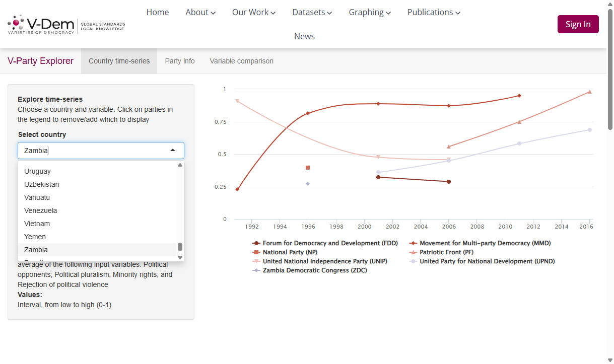
Task: Click the National Party 1996 square marker
Action: (x=308, y=168)
